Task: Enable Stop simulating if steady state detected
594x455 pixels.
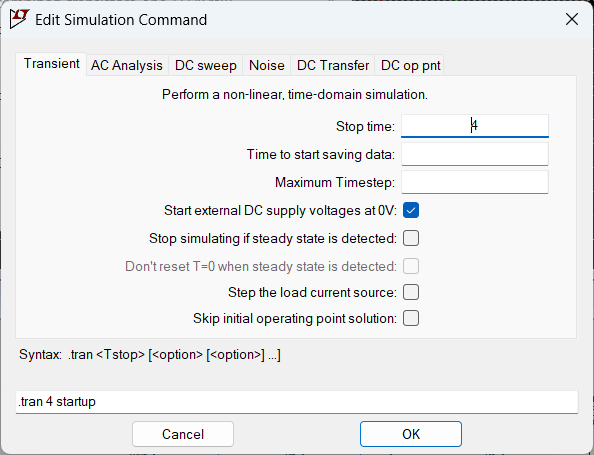Action: 411,238
